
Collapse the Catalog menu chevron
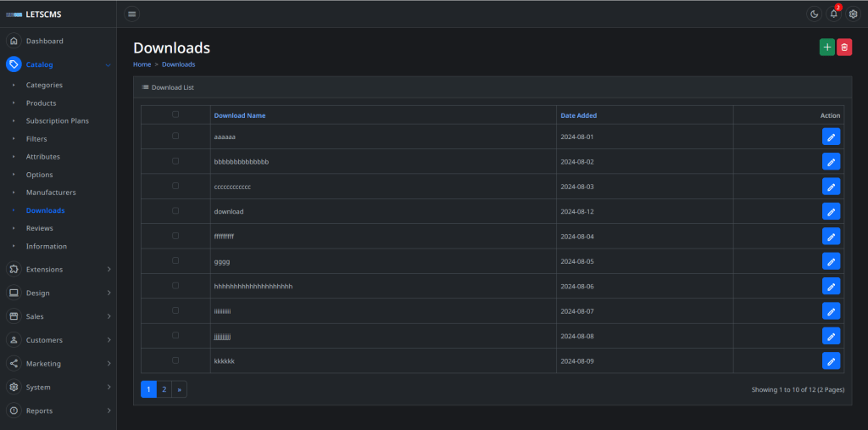[108, 65]
